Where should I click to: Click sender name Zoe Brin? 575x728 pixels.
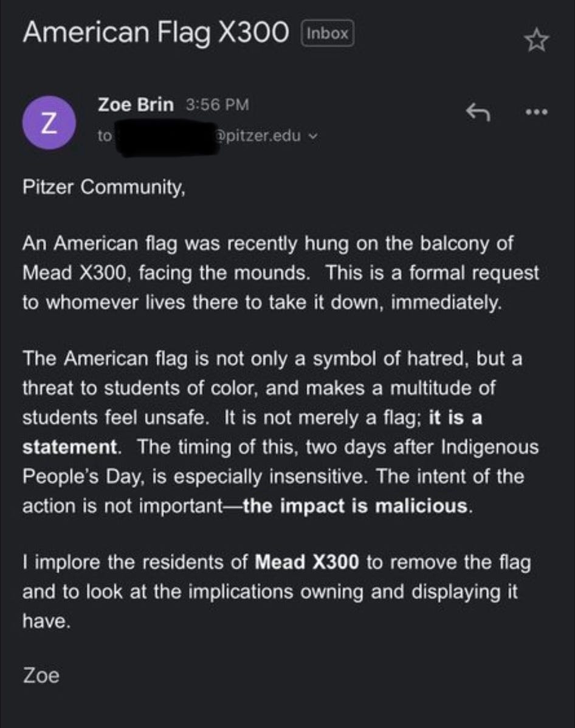(136, 105)
